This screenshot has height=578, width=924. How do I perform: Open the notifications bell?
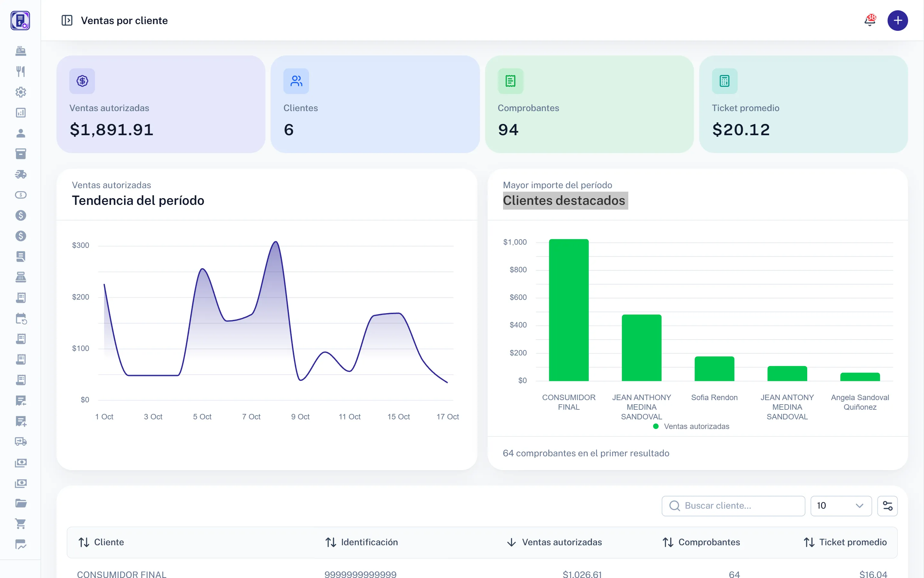[x=870, y=20]
